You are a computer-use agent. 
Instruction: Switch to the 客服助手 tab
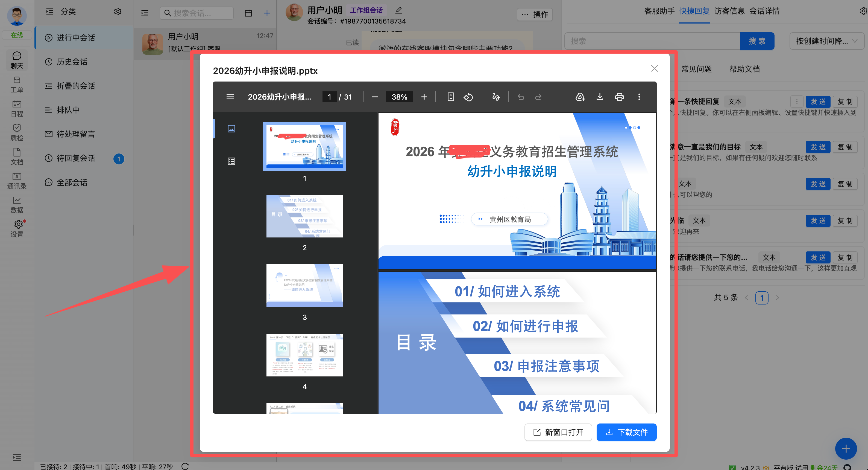pyautogui.click(x=659, y=11)
